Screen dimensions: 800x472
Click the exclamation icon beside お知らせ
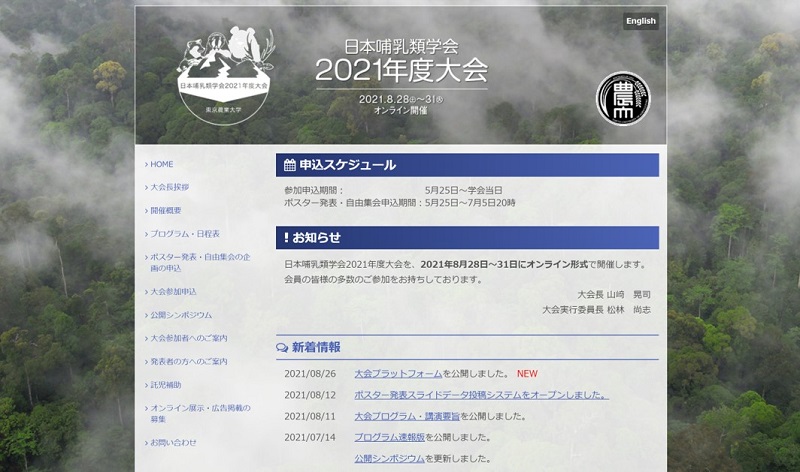(x=286, y=238)
